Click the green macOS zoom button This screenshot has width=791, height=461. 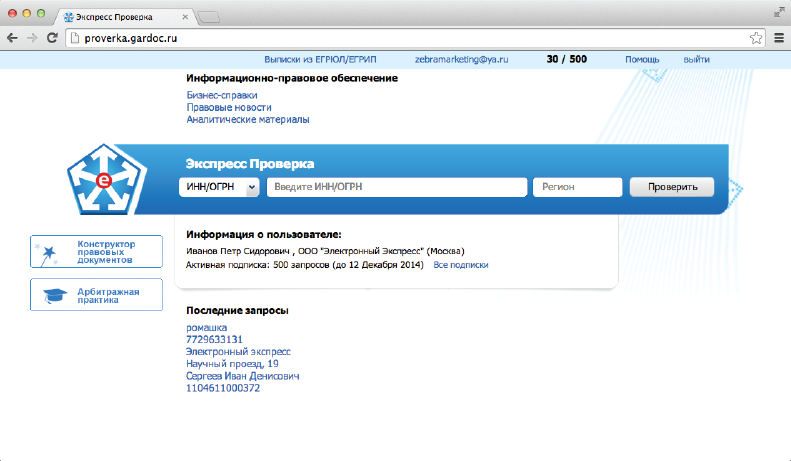click(41, 14)
